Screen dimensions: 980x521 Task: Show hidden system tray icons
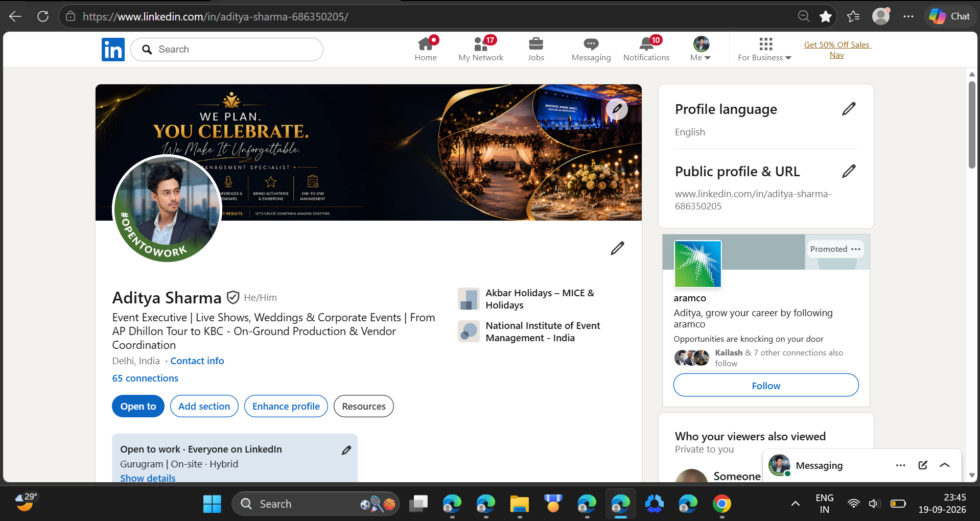[x=796, y=504]
